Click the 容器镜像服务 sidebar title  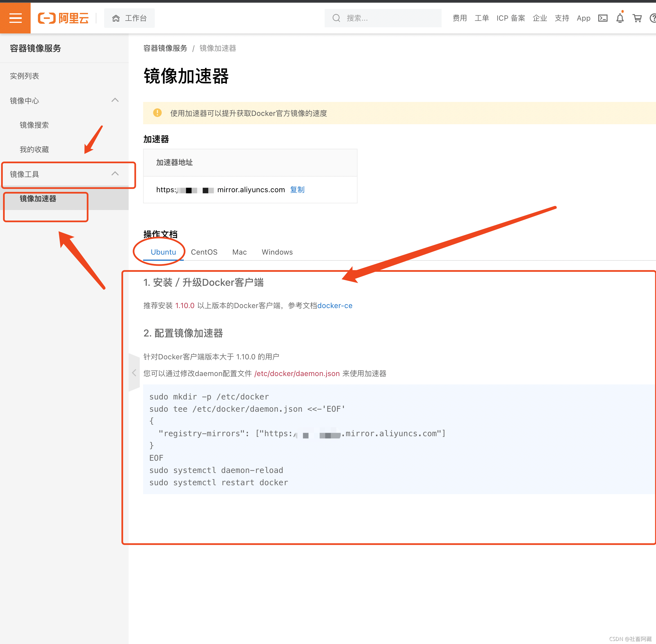36,48
